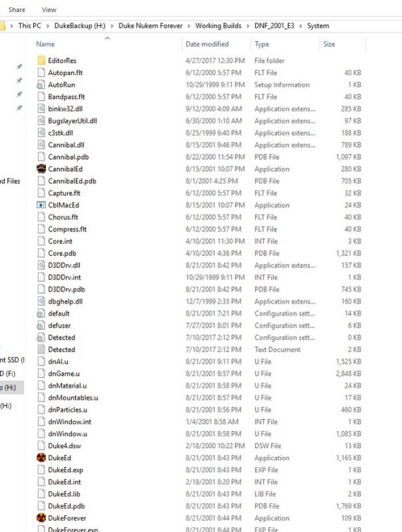This screenshot has height=532, width=402.
Task: Click the dbghelp.dll file icon
Action: [41, 301]
